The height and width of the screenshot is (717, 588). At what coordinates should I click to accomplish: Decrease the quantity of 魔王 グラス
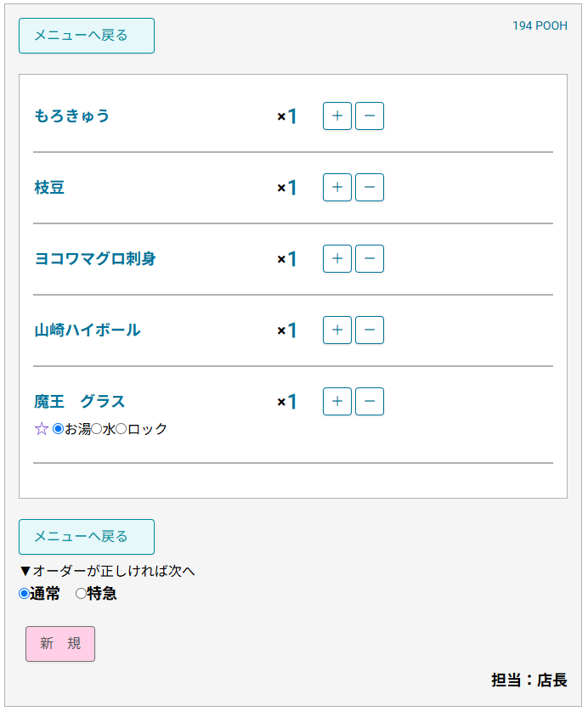369,401
